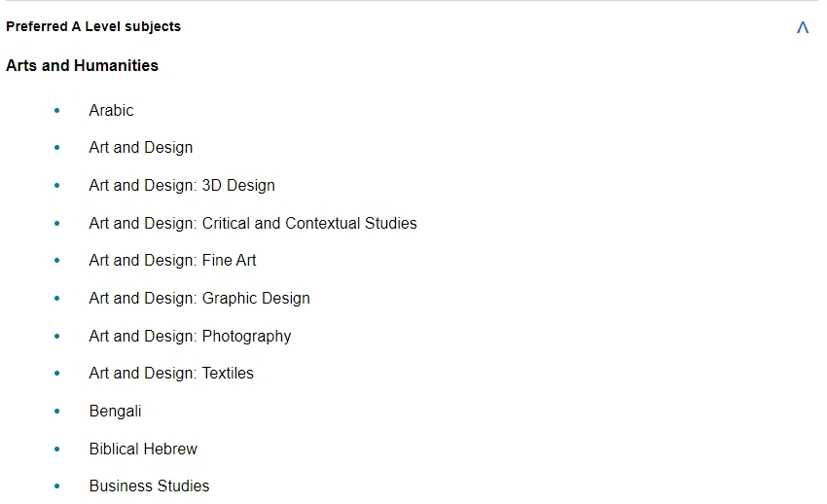The image size is (827, 504).
Task: Select Art and Design: Photography item
Action: pos(190,337)
